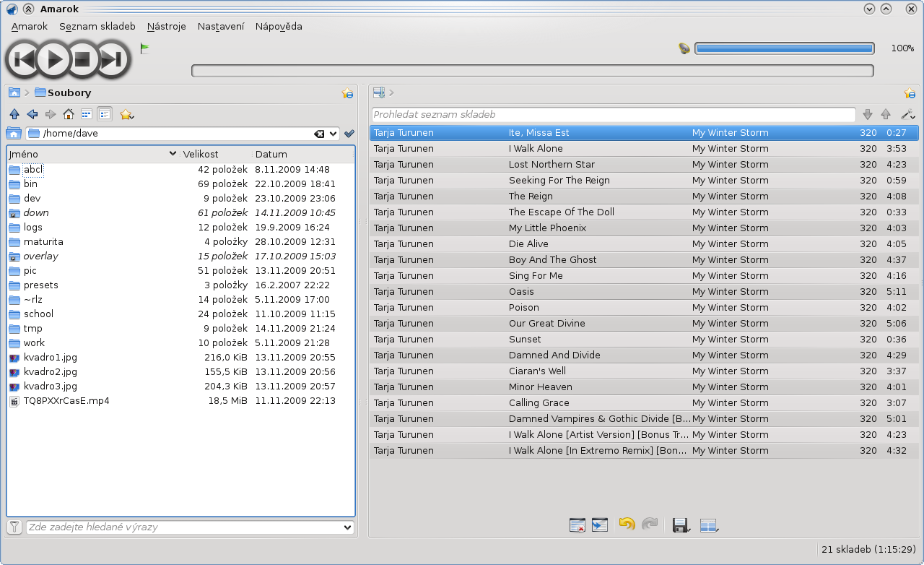Select the abcl folder
Viewport: 924px width, 565px height.
[x=33, y=169]
